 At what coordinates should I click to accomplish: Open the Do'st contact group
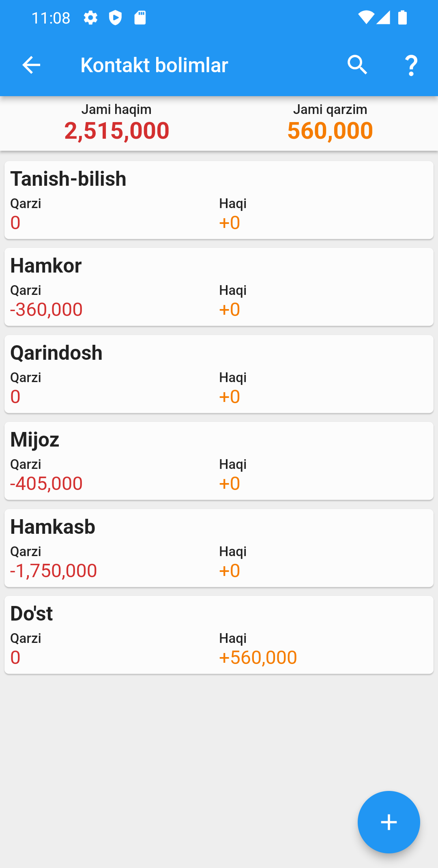coord(219,635)
